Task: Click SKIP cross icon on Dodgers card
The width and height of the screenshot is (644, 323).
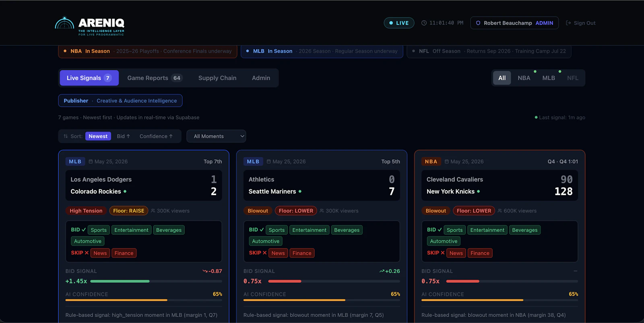Action: 87,253
